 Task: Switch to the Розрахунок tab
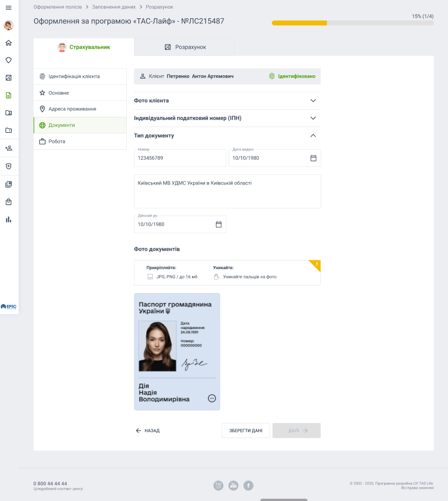point(184,47)
